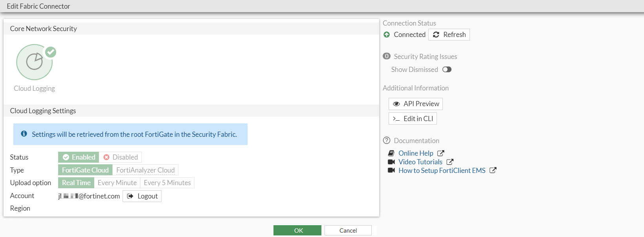Choose FortiAnalyzer Cloud as Type
Viewport: 644px width, 237px height.
coord(145,170)
